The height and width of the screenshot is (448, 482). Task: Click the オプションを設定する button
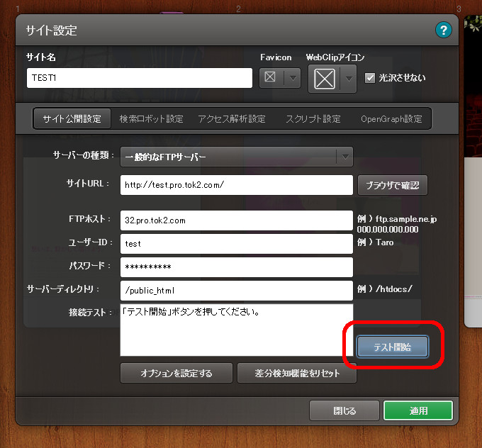[176, 373]
